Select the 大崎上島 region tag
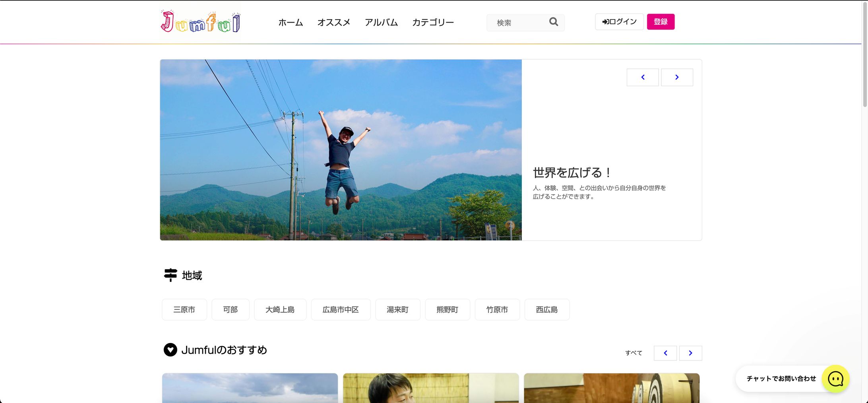Screen dimensions: 868x403 coord(280,310)
